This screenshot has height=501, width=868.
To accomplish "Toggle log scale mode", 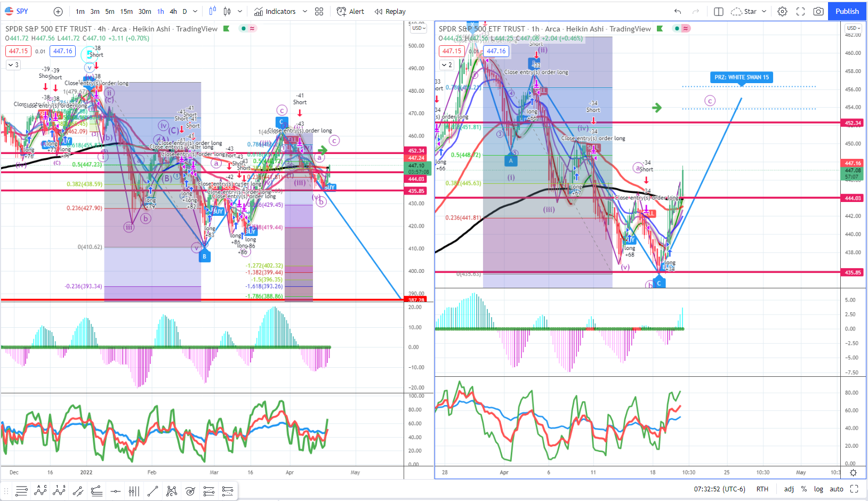I will 818,489.
